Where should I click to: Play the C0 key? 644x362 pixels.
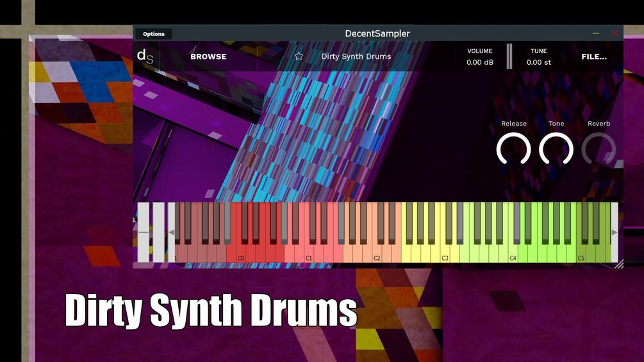(241, 254)
